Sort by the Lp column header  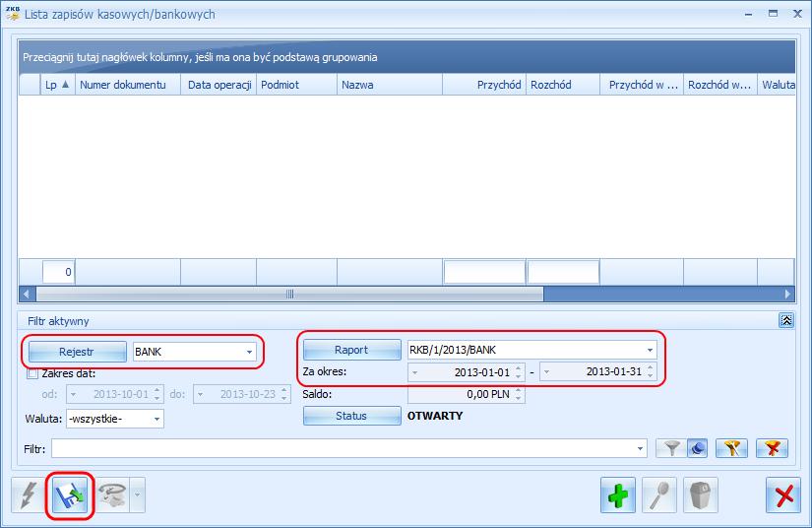[x=57, y=85]
